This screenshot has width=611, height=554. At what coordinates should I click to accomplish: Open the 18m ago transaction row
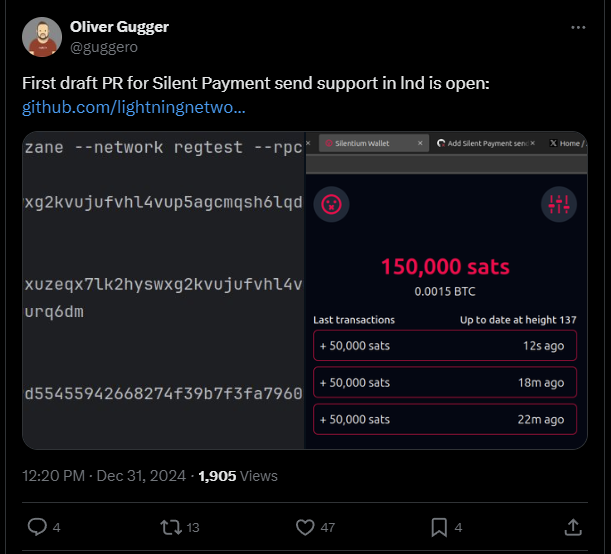click(x=444, y=382)
